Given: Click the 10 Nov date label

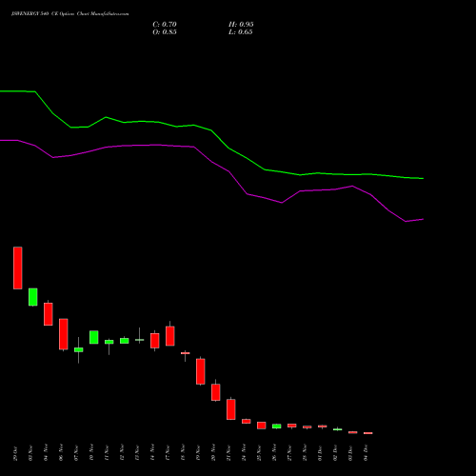Looking at the screenshot, I should click(91, 452).
